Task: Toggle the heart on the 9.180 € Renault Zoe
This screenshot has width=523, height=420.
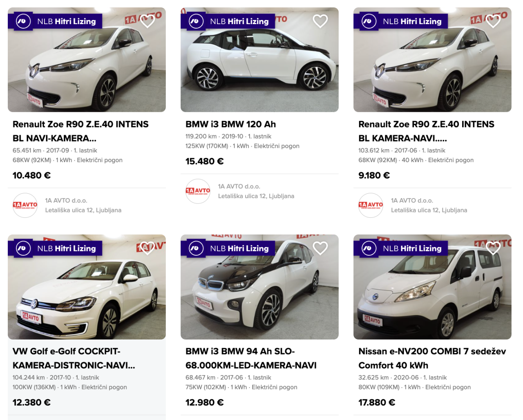Action: [x=493, y=21]
